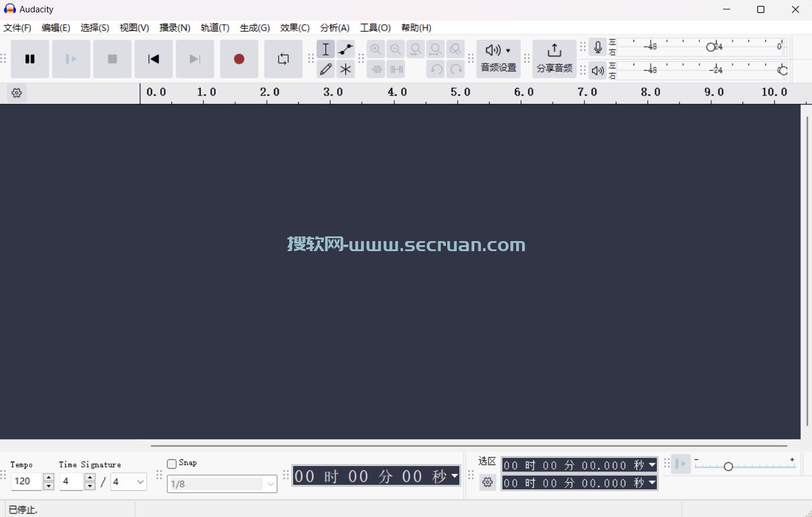812x517 pixels.
Task: Open 分析(A) menu
Action: click(335, 28)
